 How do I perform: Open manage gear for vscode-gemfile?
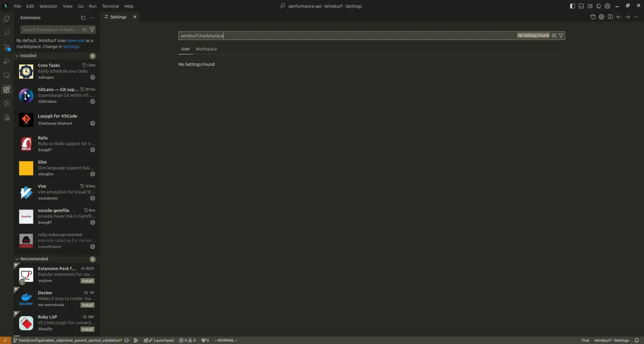pyautogui.click(x=93, y=223)
